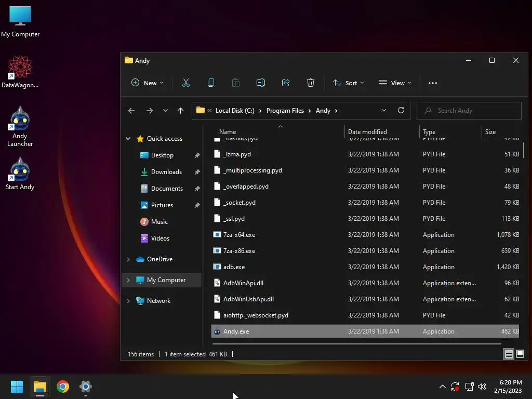Select file _ssl.pyd
Viewport: 532px width, 399px height.
tap(365, 219)
